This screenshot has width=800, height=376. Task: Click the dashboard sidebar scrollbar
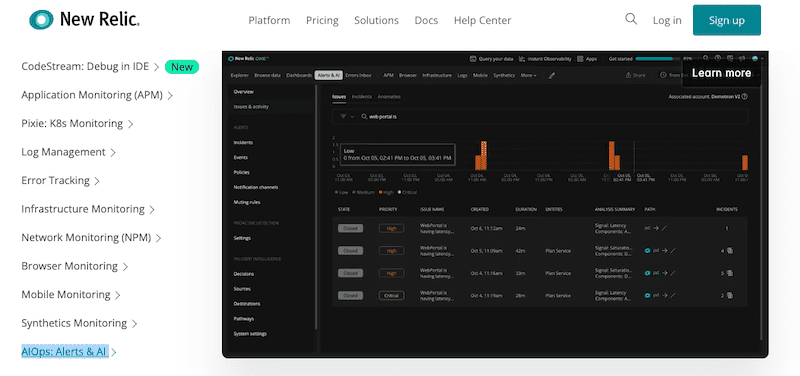pos(316,207)
